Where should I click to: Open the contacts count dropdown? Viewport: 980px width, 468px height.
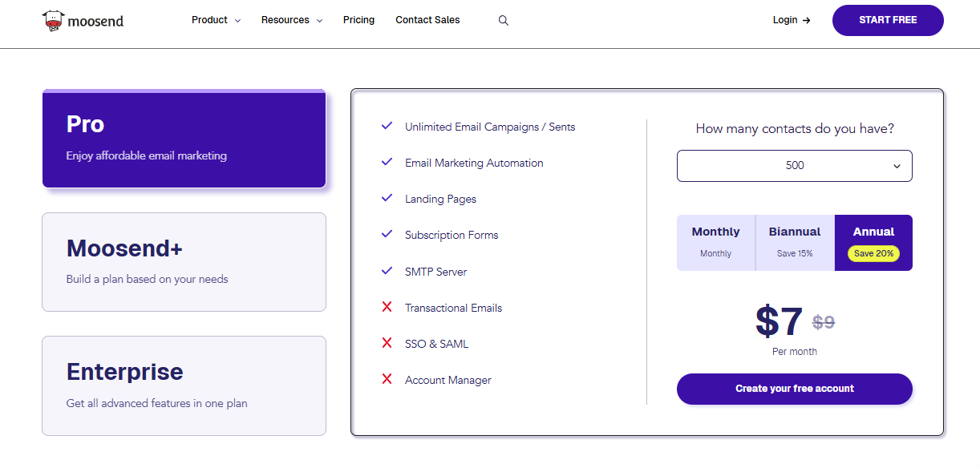coord(794,166)
